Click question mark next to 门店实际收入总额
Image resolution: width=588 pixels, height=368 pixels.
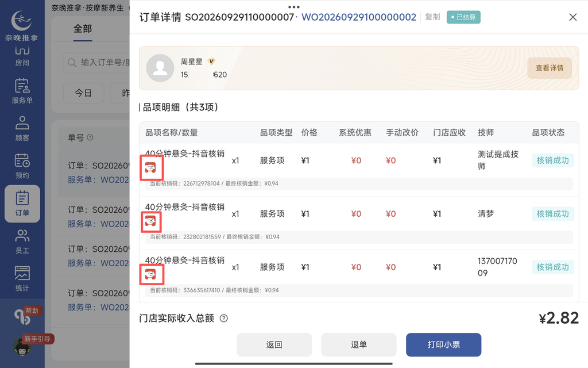tap(223, 319)
